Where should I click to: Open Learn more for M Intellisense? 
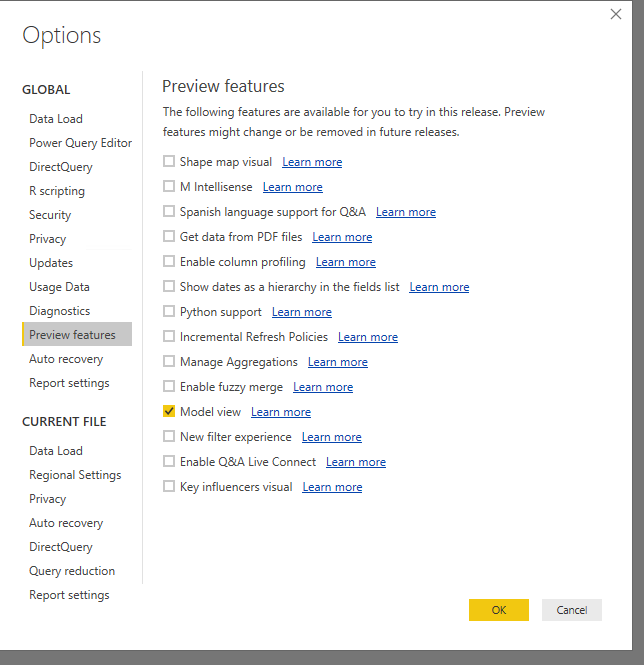click(x=293, y=187)
